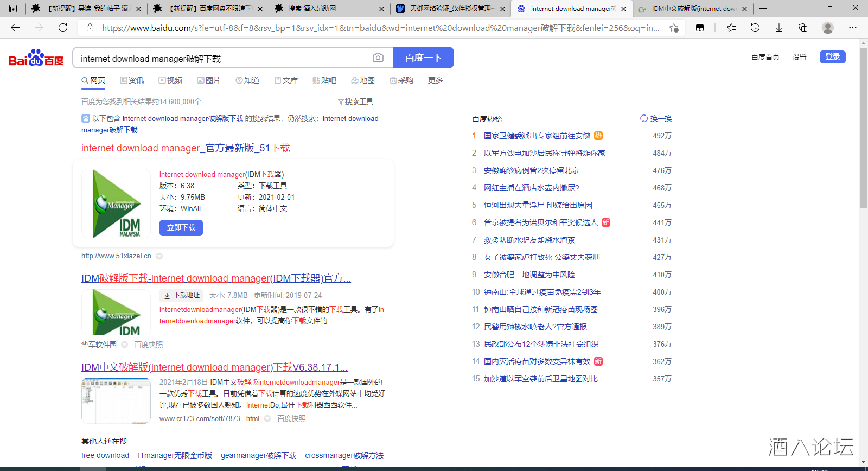The image size is (868, 471).
Task: Open hot topic 加沙遭以军空袭前后卫星地图对比
Action: point(540,379)
